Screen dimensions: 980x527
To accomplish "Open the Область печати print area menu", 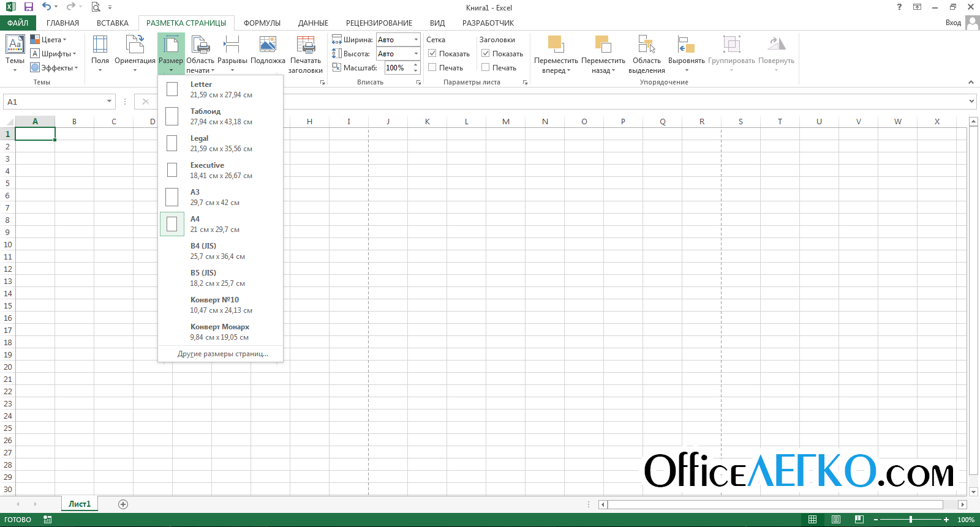I will pos(200,53).
